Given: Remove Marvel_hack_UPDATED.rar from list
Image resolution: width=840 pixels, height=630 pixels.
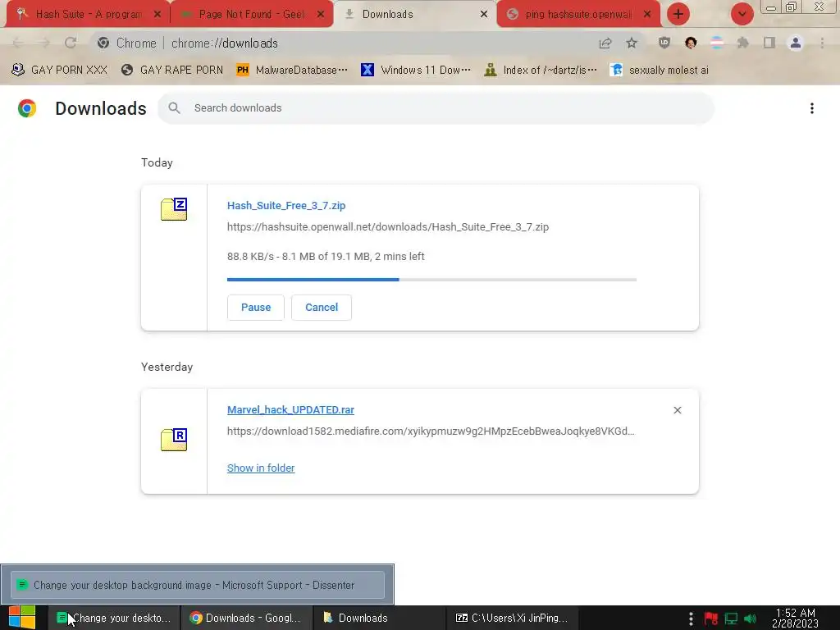Looking at the screenshot, I should [x=677, y=410].
